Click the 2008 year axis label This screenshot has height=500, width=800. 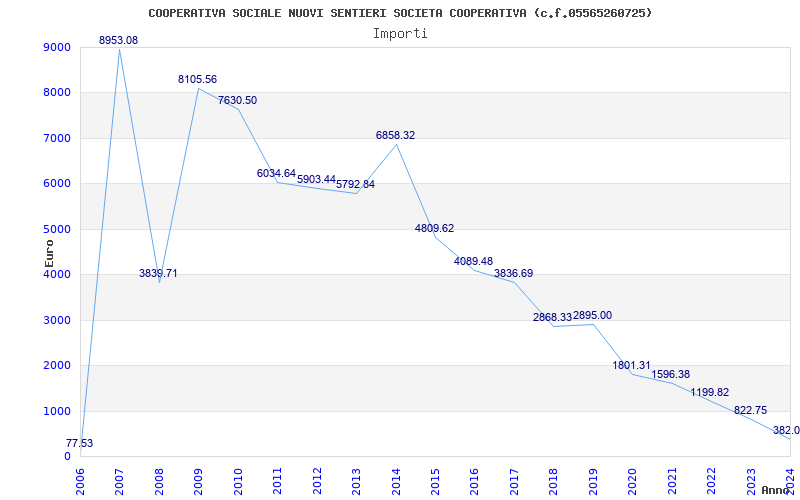point(159,481)
